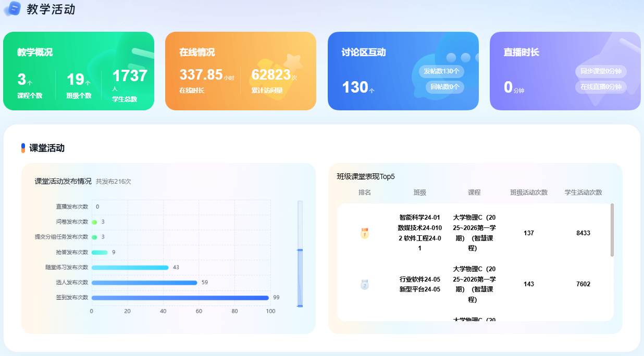The width and height of the screenshot is (644, 356).
Task: Open the 教学概况 green summary card
Action: click(79, 71)
